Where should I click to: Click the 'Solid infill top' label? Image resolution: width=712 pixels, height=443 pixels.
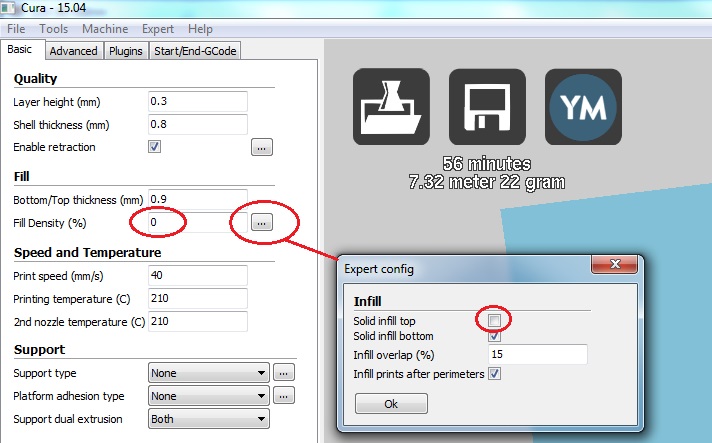point(384,321)
